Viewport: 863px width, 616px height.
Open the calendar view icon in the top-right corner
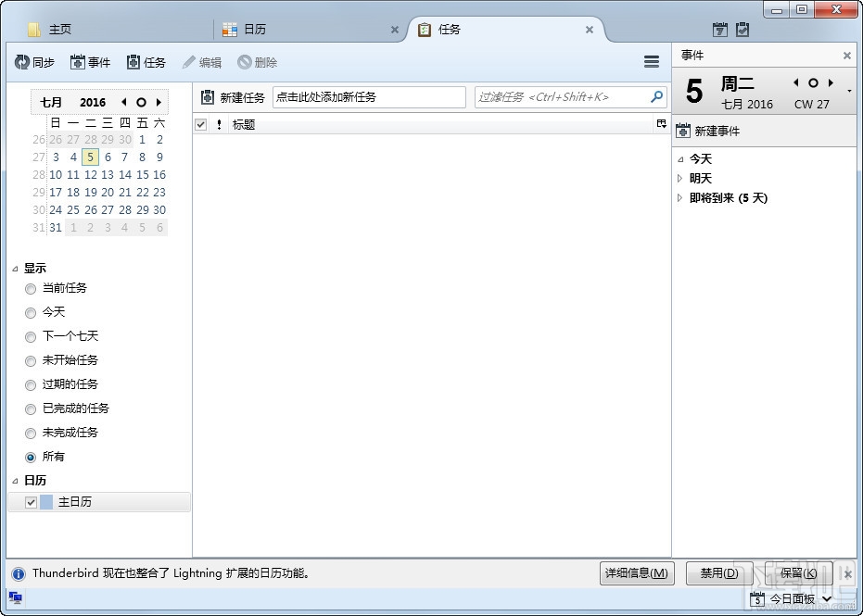pyautogui.click(x=718, y=30)
